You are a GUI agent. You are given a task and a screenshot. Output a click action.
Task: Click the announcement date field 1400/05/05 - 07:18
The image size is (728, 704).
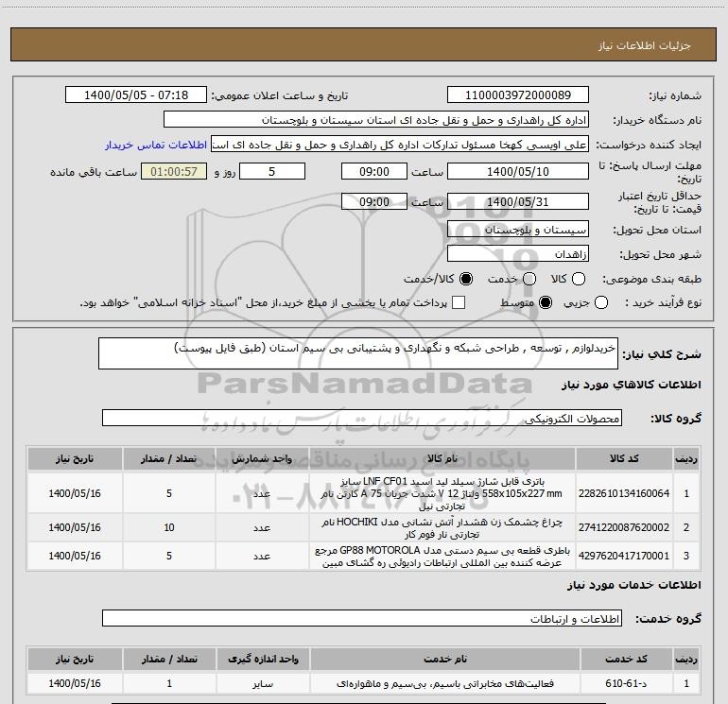point(136,95)
